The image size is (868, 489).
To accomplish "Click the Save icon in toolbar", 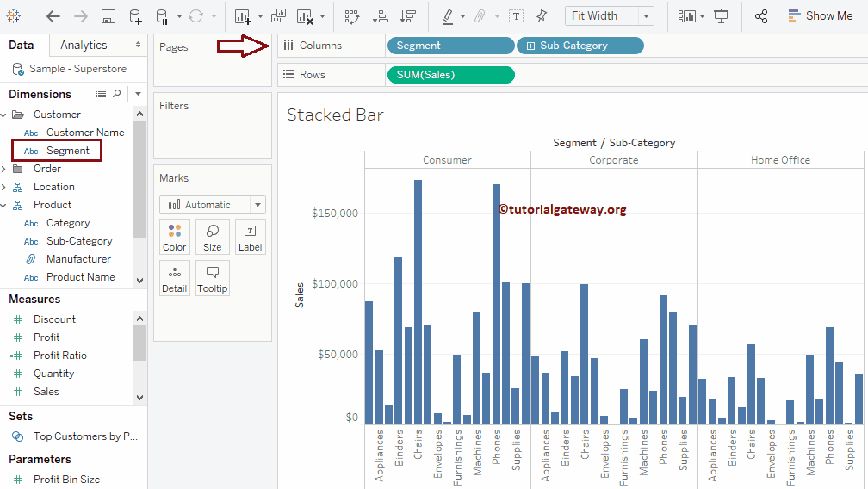I will click(108, 16).
